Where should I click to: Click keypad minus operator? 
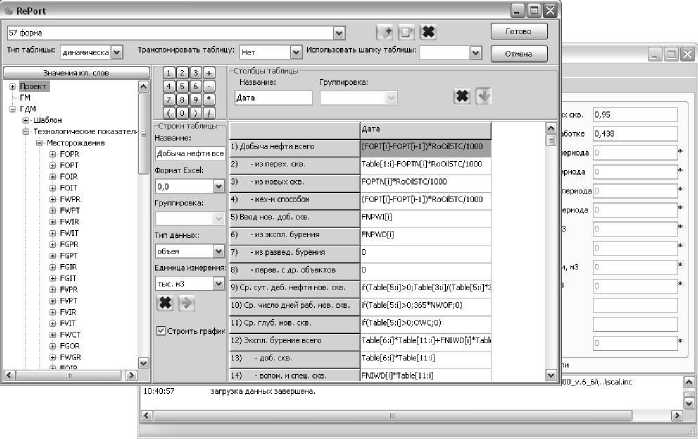click(209, 86)
